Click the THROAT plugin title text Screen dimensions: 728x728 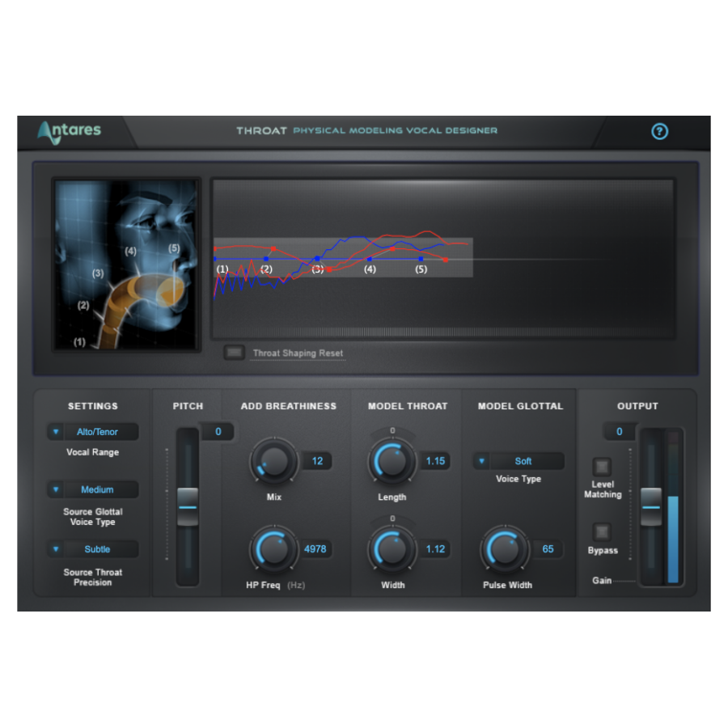261,131
